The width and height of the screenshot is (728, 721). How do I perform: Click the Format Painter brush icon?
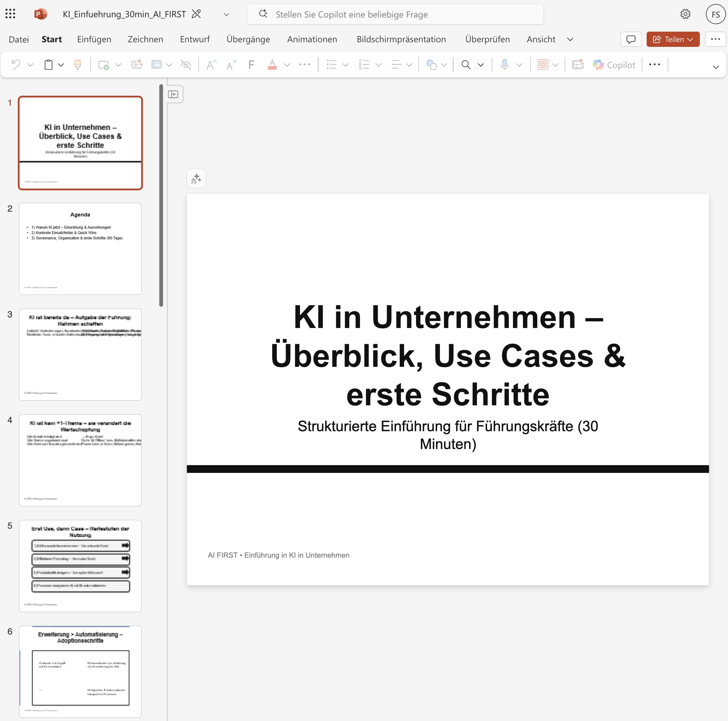click(78, 65)
